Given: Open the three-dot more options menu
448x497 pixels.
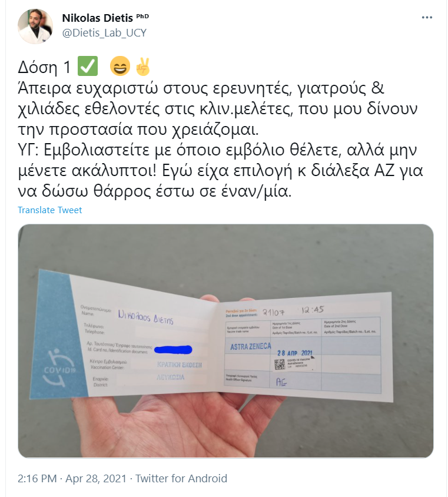Looking at the screenshot, I should 427,18.
